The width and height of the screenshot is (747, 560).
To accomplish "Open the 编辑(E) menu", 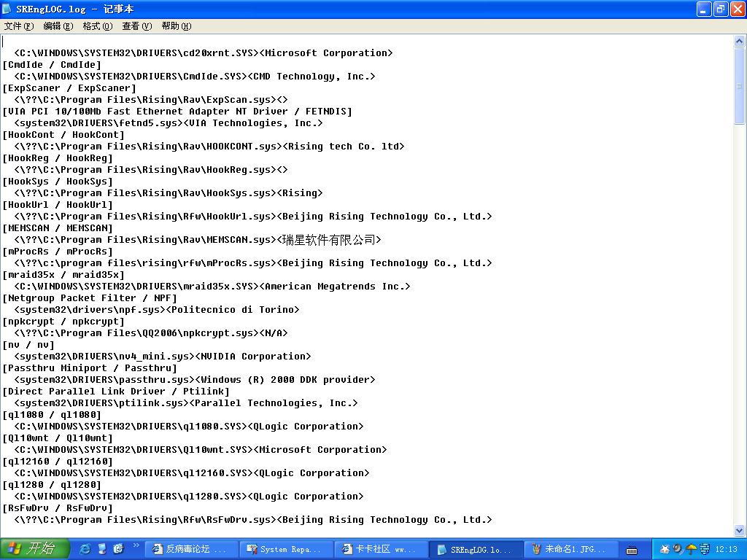I will pos(58,26).
